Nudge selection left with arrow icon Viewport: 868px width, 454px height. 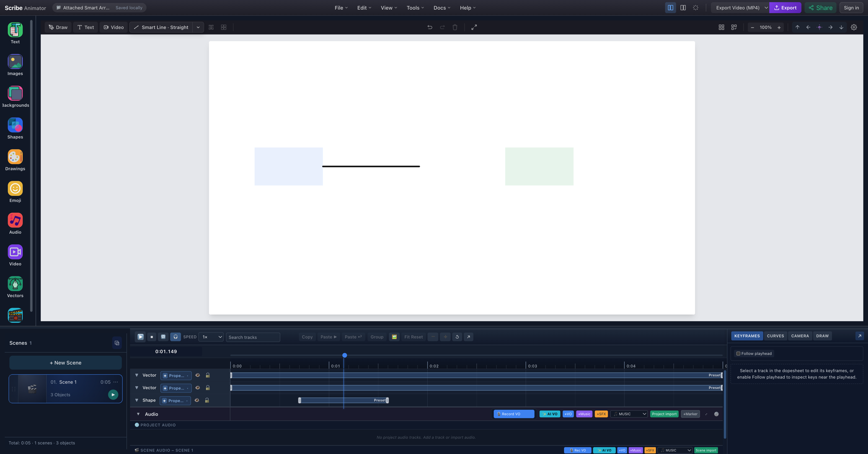pos(808,27)
